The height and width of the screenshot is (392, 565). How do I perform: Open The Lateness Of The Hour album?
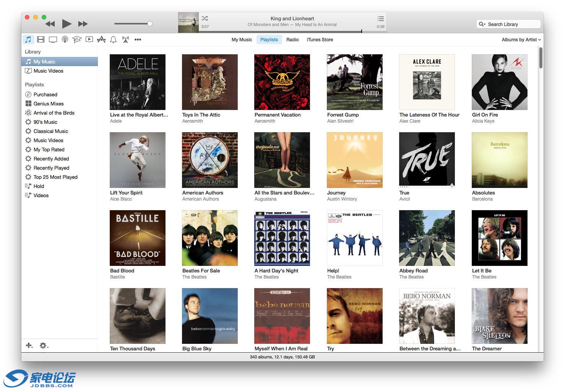pyautogui.click(x=427, y=82)
